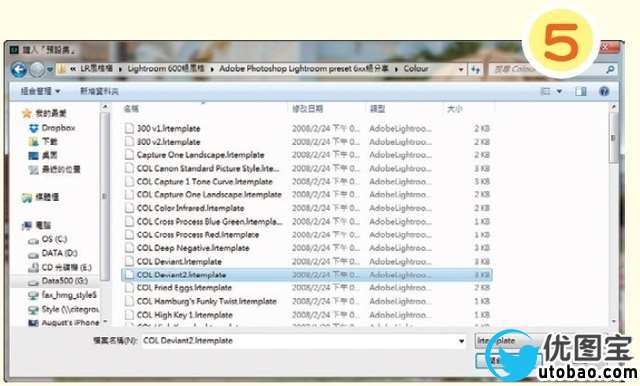
Task: Sort by the 修改日期 date column header
Action: click(x=308, y=109)
